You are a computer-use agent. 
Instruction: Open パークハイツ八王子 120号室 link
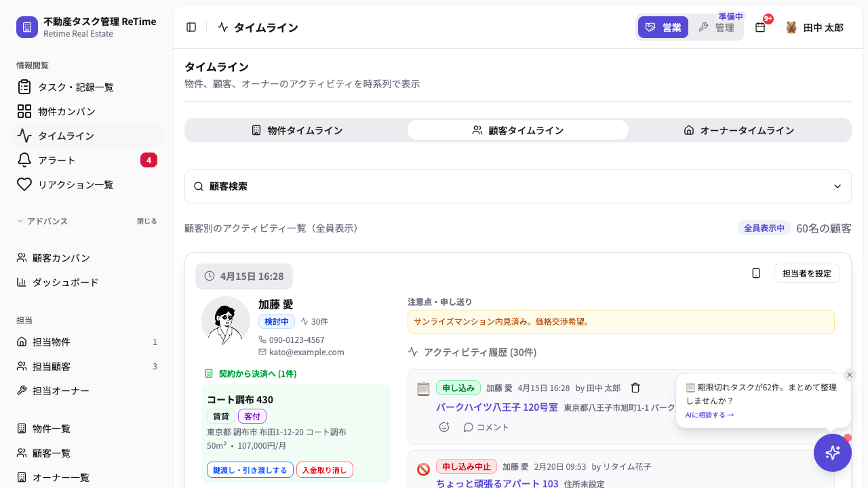pyautogui.click(x=497, y=407)
